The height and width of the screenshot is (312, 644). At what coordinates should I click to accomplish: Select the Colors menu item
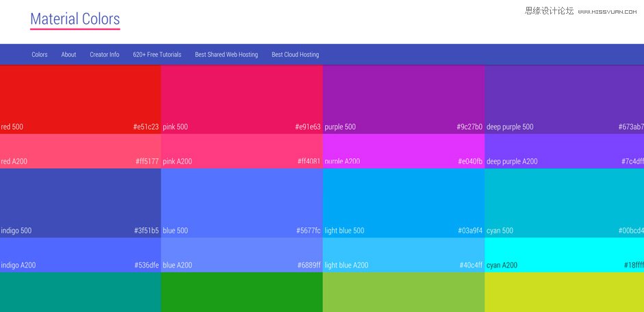click(40, 55)
